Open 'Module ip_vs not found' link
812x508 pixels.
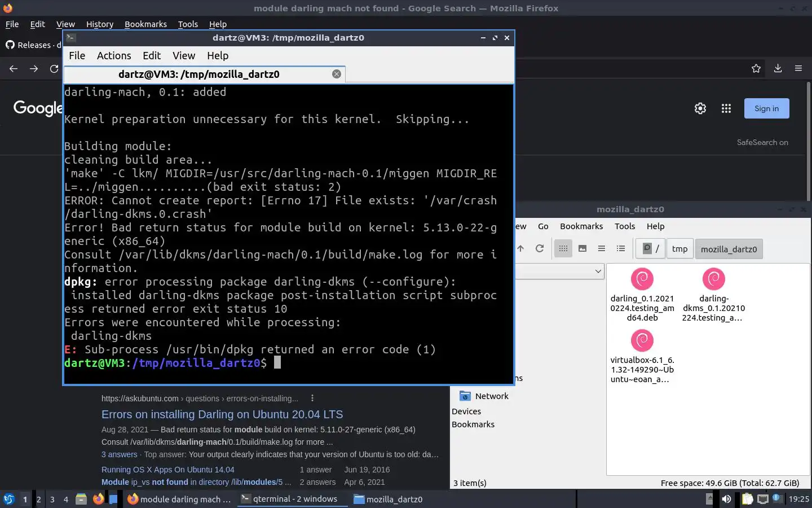[x=196, y=482]
